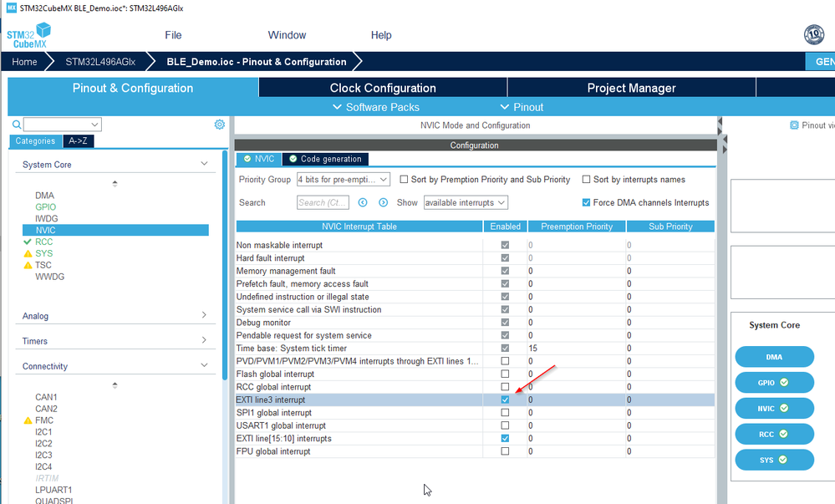Select IWDG in the System Core list
The image size is (835, 504).
tap(47, 218)
